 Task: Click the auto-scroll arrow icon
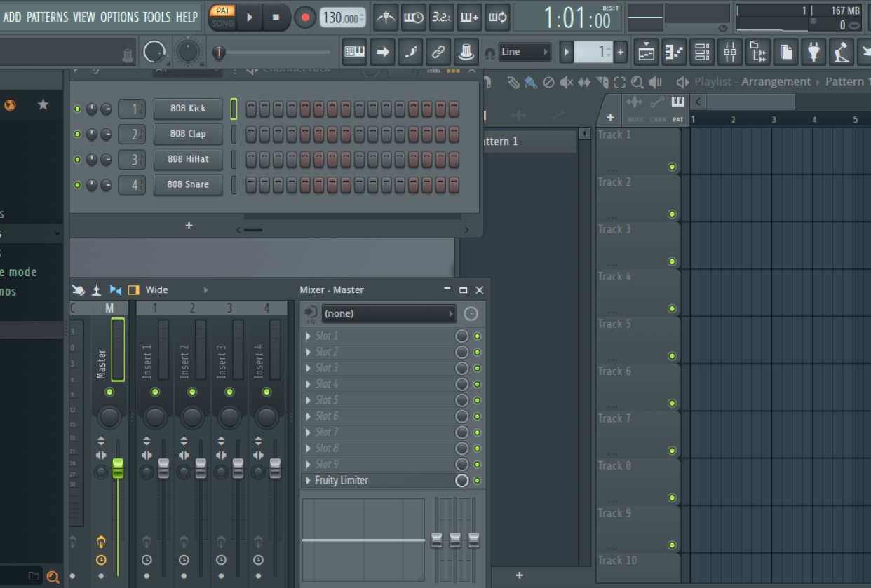[382, 52]
